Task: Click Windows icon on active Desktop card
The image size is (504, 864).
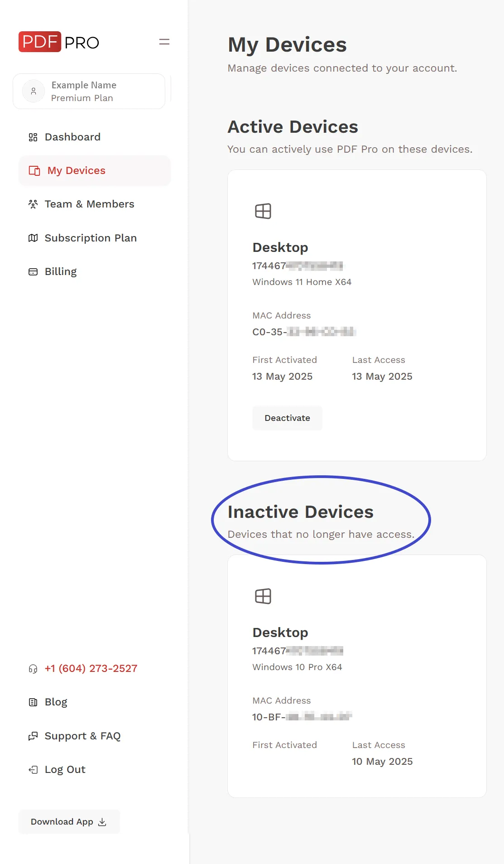Action: [263, 211]
